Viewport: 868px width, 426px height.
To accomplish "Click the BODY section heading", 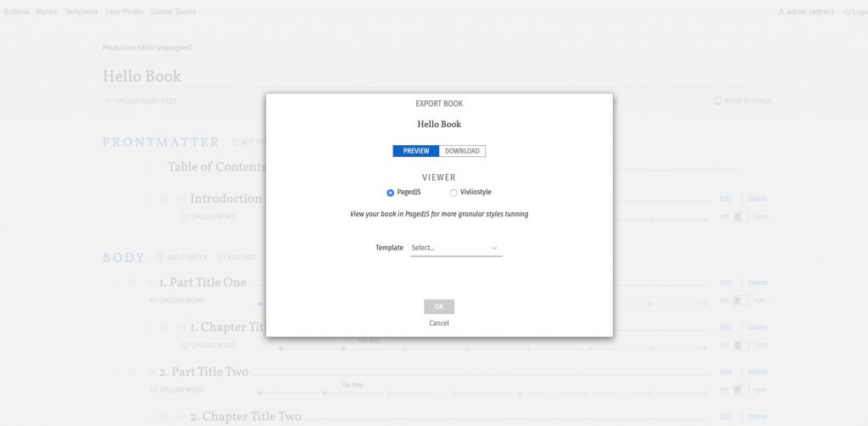I will [x=124, y=258].
